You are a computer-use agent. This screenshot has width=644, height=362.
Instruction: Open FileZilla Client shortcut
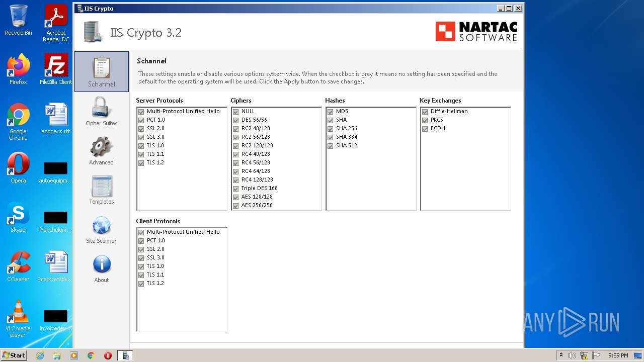coord(56,69)
